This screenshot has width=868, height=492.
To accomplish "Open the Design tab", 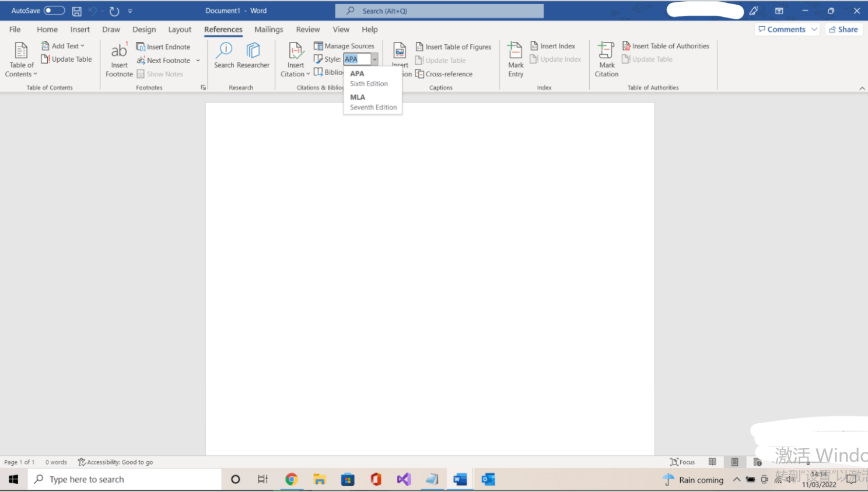I will [x=144, y=29].
